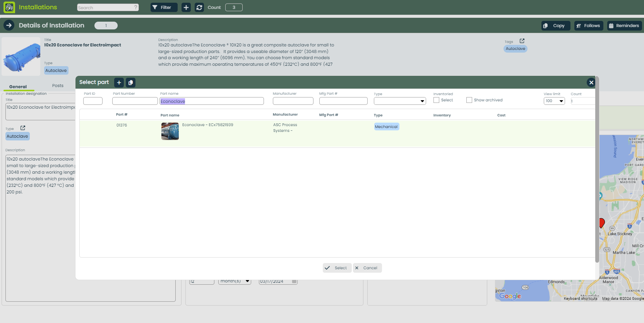Screen dimensions: 644x323
Task: Click the Count value field showing 3
Action: tap(234, 7)
